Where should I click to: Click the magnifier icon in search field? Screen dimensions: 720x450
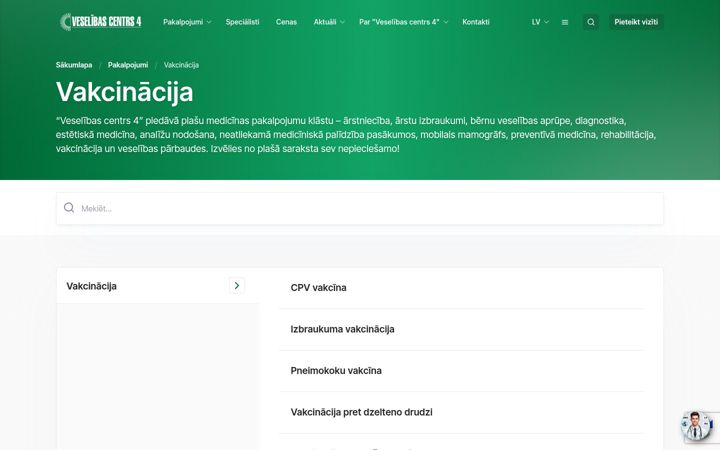[69, 208]
